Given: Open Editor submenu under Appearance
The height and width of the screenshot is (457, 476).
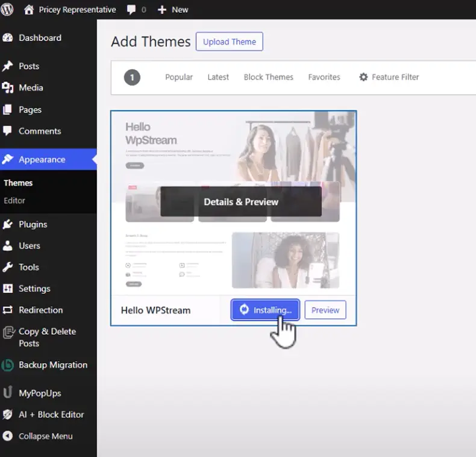Looking at the screenshot, I should (14, 201).
